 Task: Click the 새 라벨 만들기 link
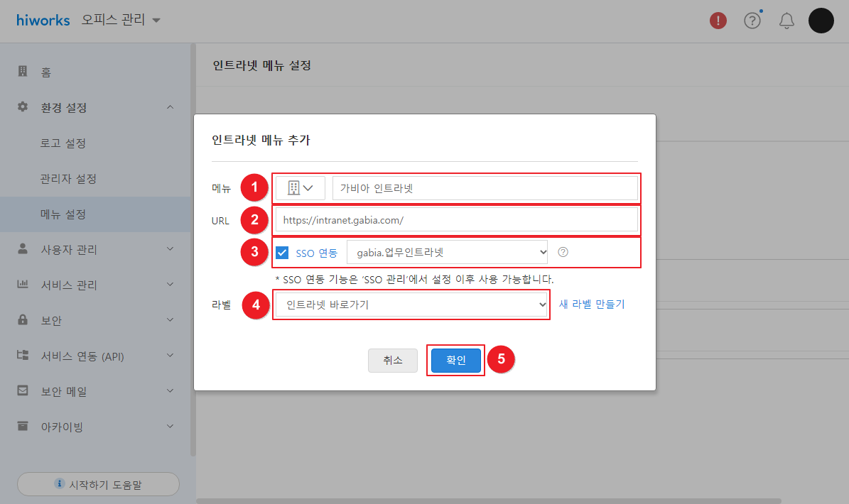592,305
